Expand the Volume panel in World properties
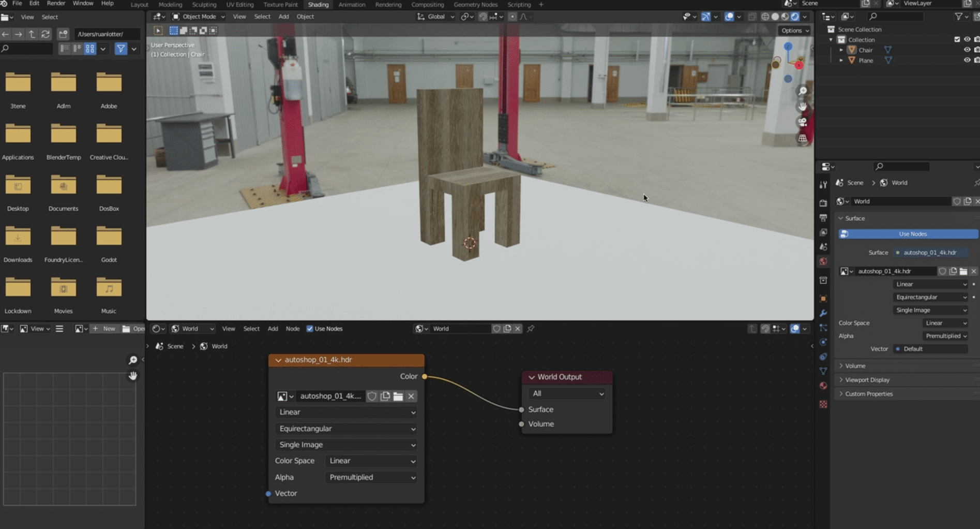This screenshot has width=980, height=529. (855, 366)
